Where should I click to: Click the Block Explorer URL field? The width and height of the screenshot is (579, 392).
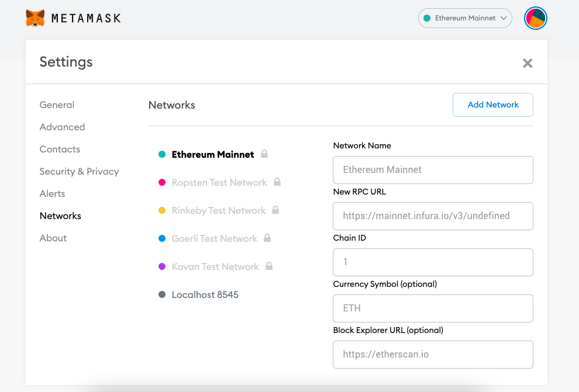pos(433,354)
